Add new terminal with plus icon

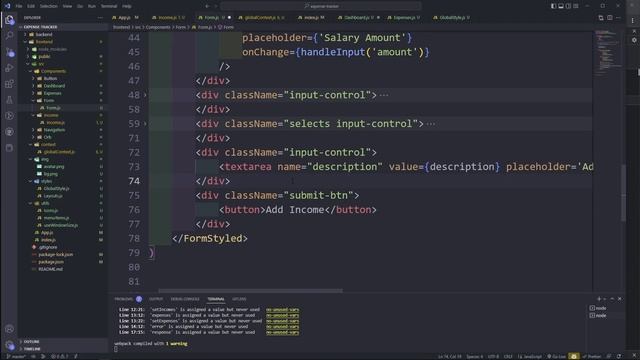point(599,299)
